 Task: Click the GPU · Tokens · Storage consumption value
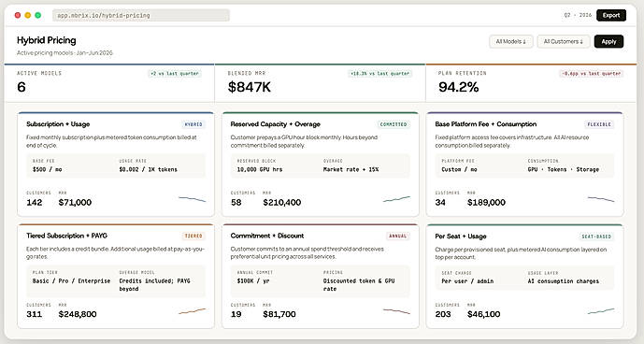click(x=563, y=169)
